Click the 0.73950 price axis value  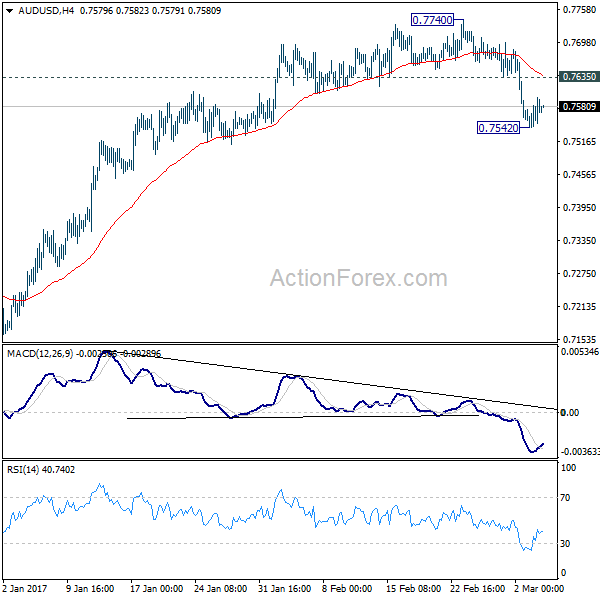(x=579, y=207)
